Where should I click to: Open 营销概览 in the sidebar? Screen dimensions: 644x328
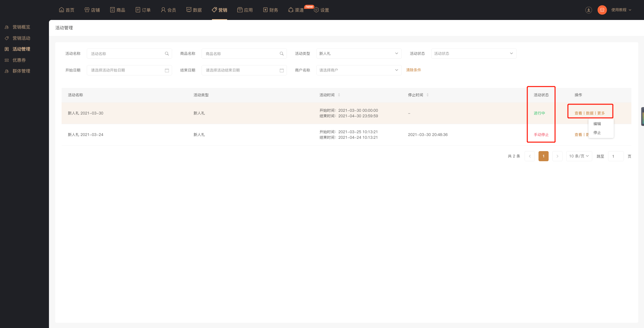21,27
